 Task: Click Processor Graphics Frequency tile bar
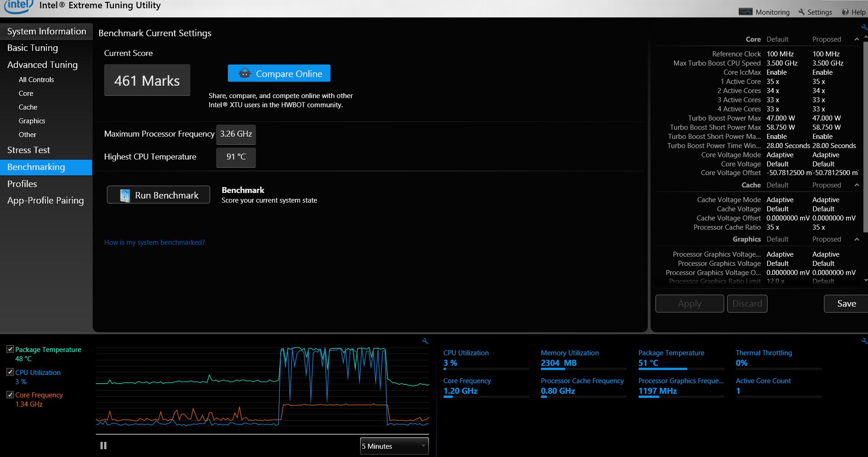[681, 396]
